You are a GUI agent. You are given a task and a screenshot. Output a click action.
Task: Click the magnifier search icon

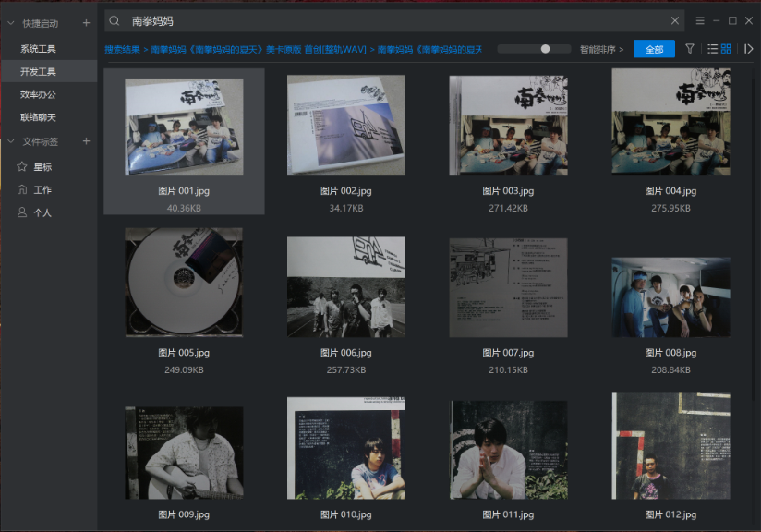point(114,20)
